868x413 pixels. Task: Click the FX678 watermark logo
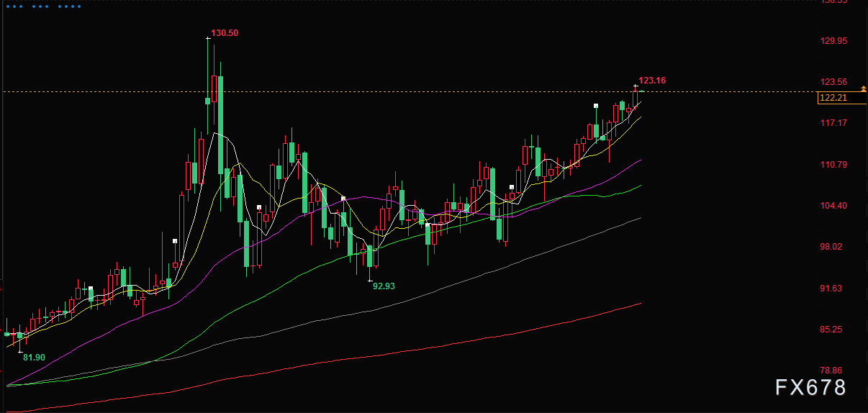point(810,388)
